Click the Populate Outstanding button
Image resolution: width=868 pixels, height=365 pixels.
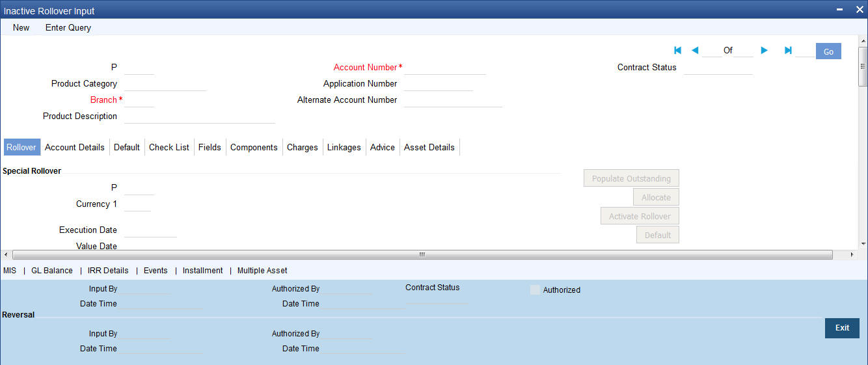(x=631, y=178)
